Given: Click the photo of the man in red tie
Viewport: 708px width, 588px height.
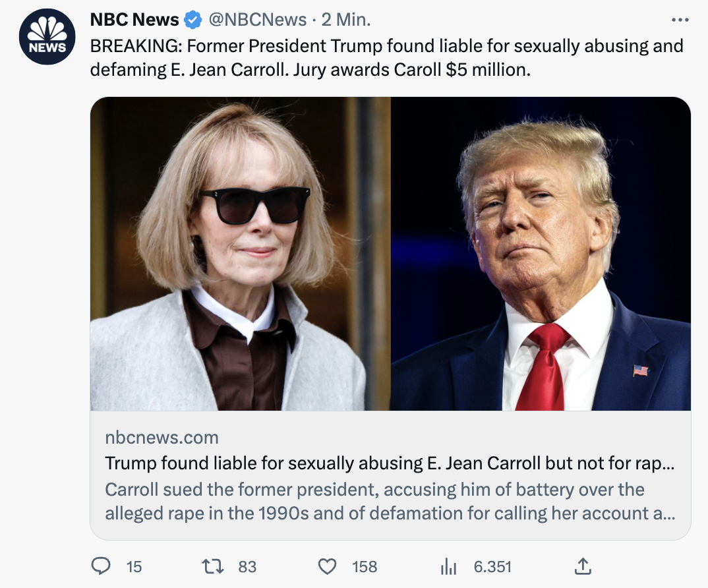Looking at the screenshot, I should point(541,254).
